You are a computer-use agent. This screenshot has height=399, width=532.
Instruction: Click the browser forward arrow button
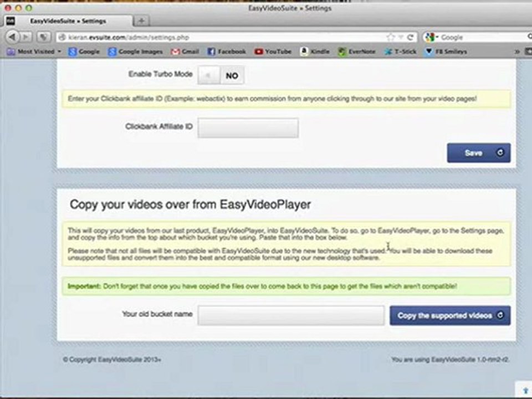(x=27, y=37)
